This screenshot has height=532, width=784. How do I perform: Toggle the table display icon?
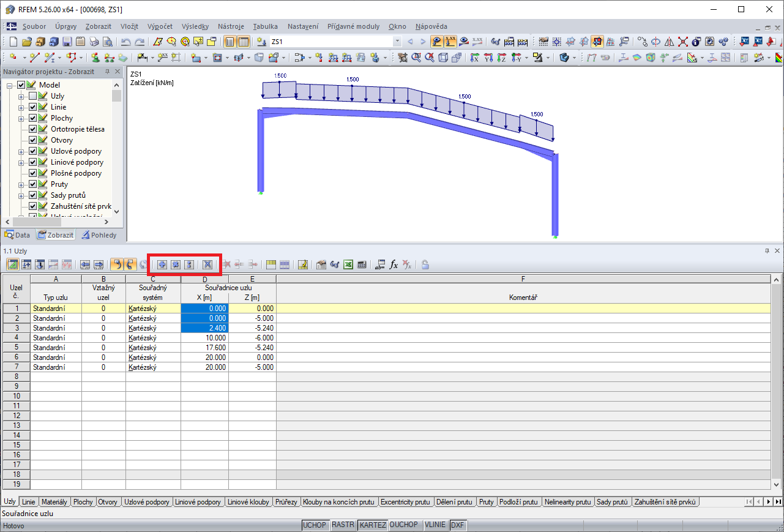click(x=244, y=42)
